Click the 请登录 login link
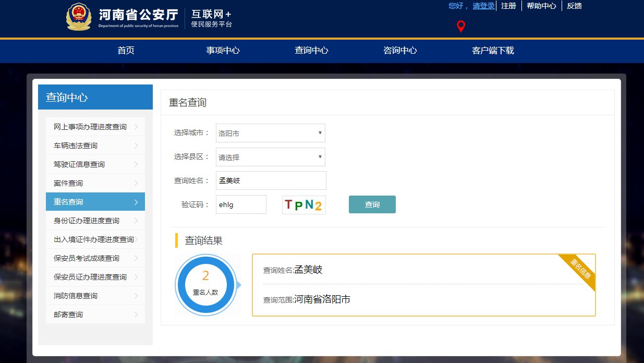The image size is (644, 363). pyautogui.click(x=483, y=6)
